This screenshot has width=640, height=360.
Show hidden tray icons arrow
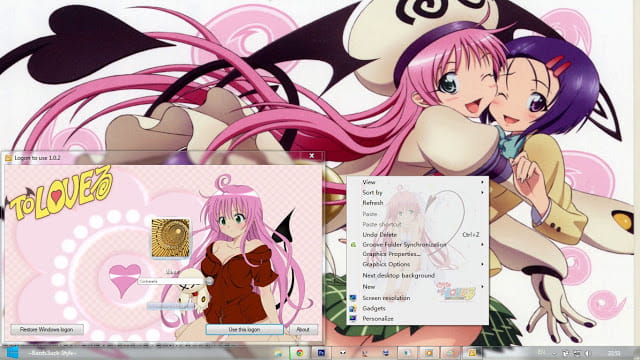(x=554, y=353)
